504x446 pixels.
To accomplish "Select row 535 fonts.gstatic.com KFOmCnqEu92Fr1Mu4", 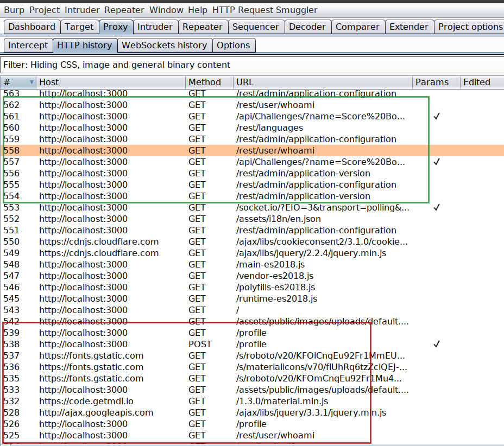I will click(252, 379).
